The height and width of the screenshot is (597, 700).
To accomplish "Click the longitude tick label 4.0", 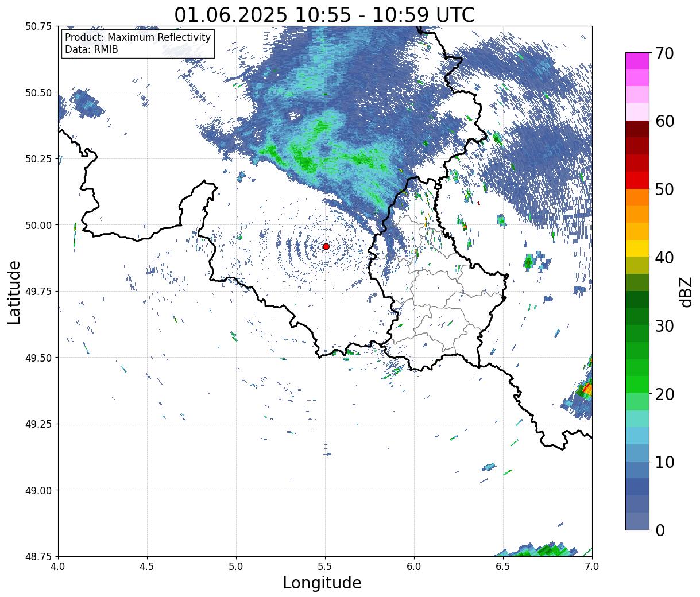I will pos(58,567).
